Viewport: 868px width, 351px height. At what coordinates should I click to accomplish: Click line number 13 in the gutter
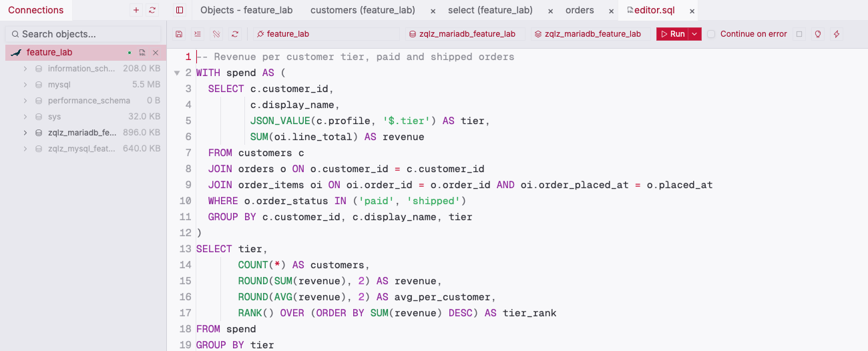[186, 249]
